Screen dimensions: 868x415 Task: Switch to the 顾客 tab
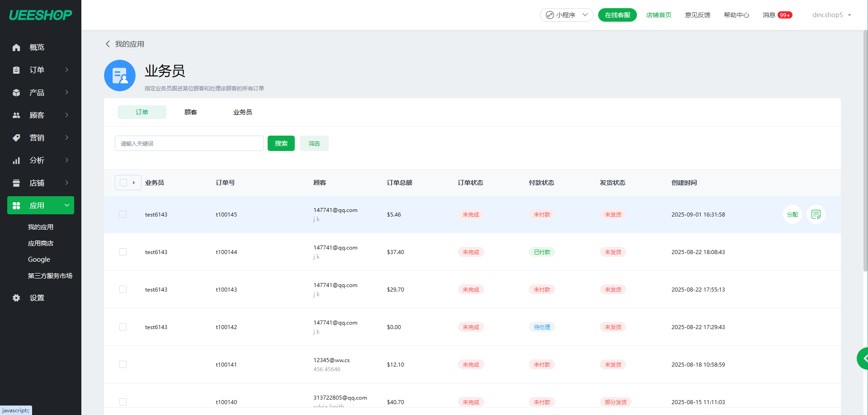click(x=191, y=112)
